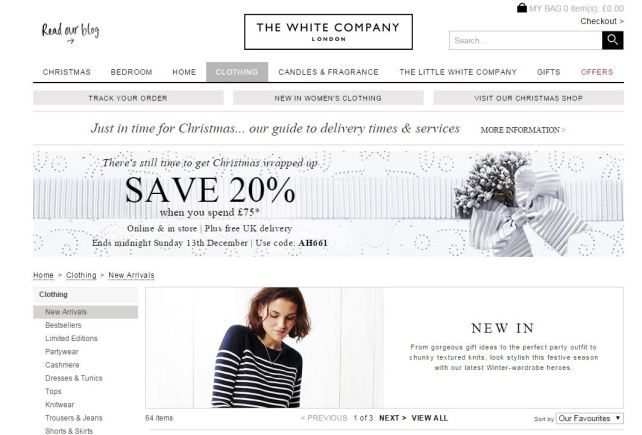Go to the Offers section
This screenshot has width=642, height=435.
tap(597, 72)
